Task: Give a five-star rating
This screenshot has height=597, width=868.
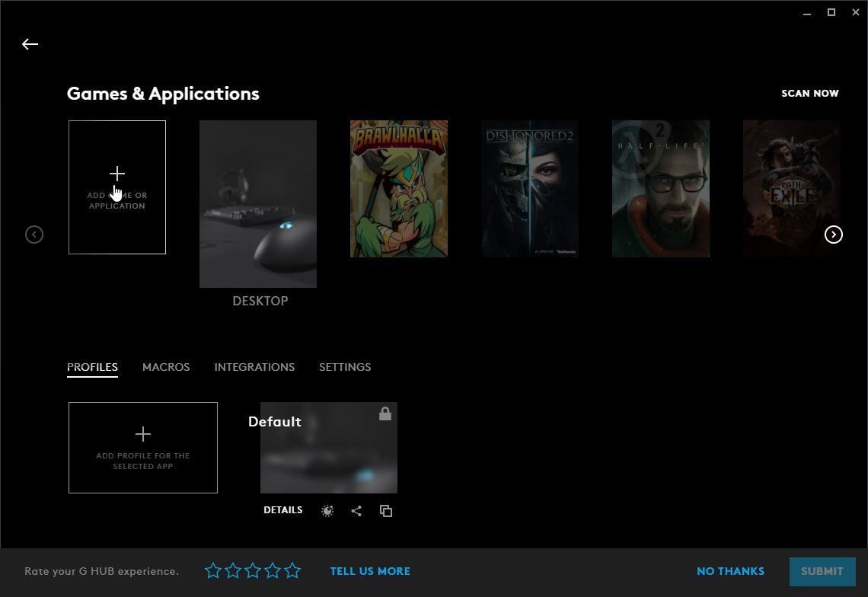Action: [292, 570]
